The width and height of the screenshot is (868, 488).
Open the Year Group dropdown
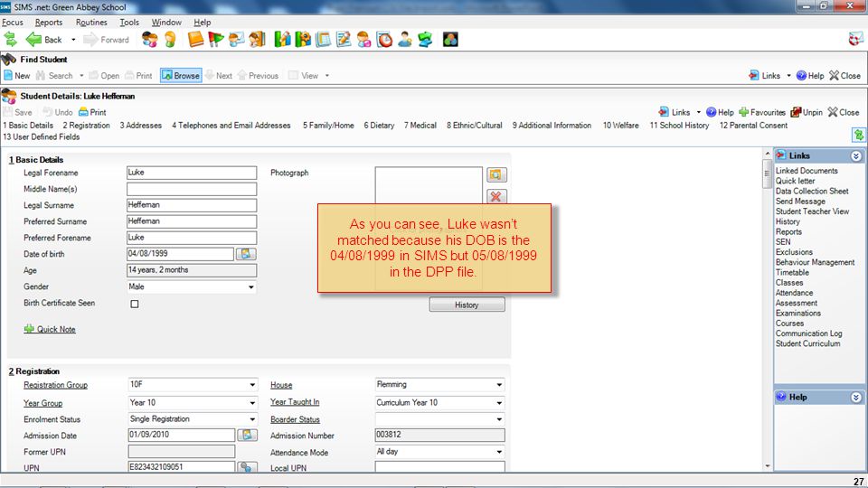[x=252, y=403]
